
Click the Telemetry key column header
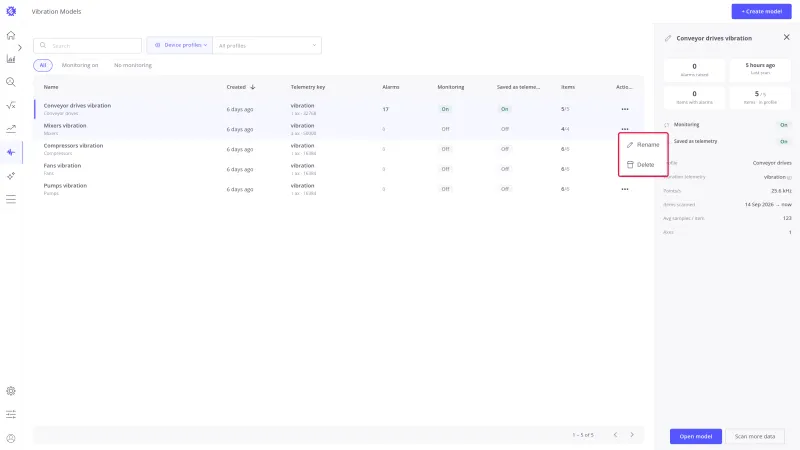point(308,87)
